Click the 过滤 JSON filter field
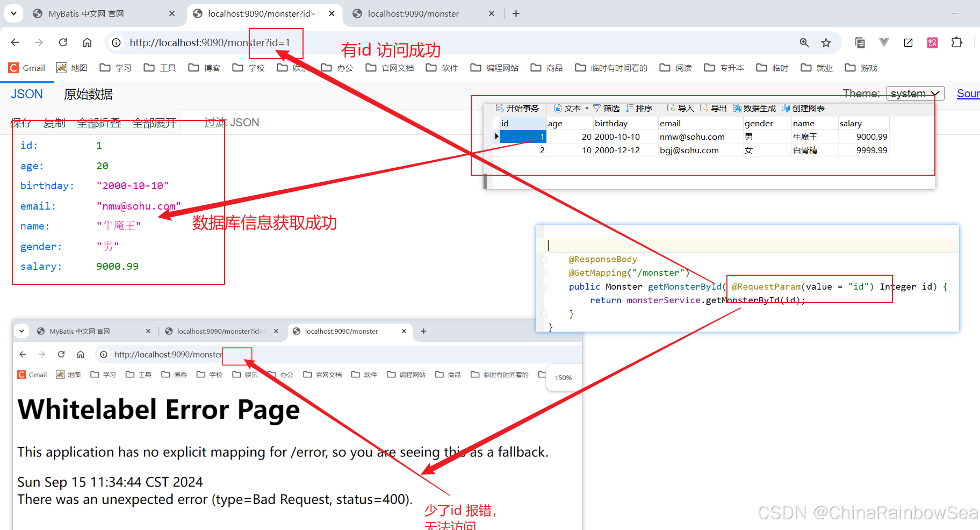Screen dimensions: 980x530 point(232,123)
